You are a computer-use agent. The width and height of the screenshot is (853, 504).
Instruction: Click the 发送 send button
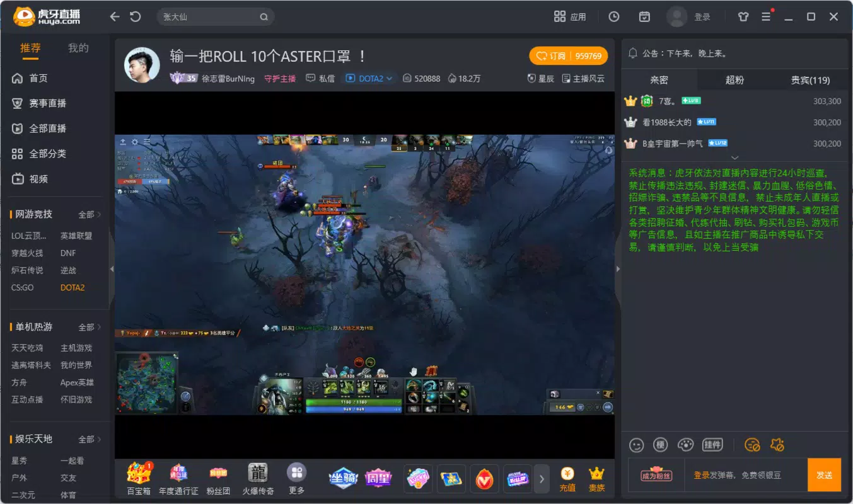point(825,475)
